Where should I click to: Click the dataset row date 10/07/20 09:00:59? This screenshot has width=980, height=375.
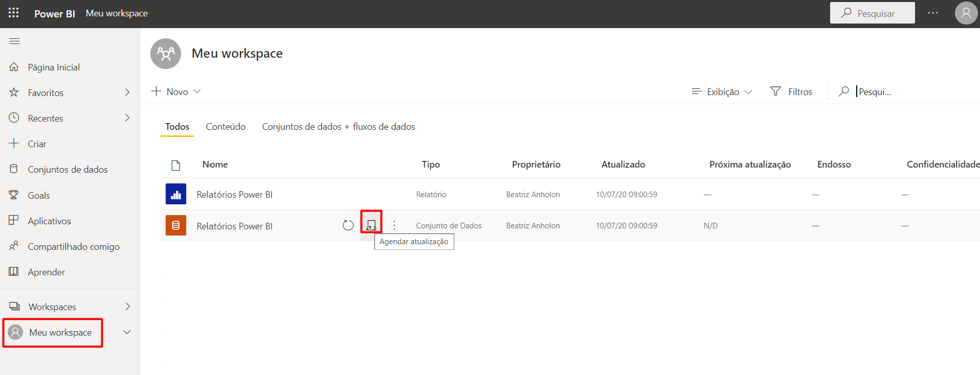627,226
